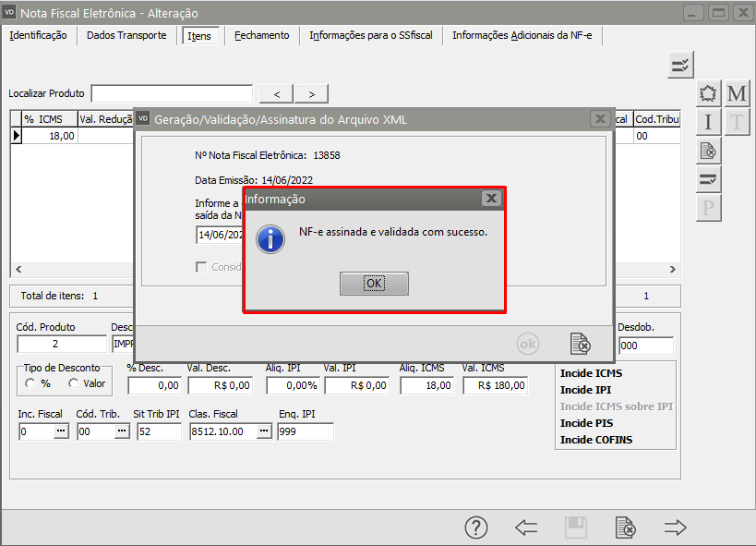Open the Clas. Fiscal lookup button
Viewport: 756px width, 546px height.
264,431
